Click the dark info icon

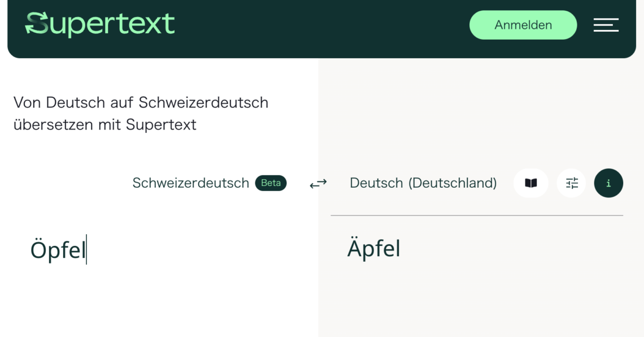(608, 183)
